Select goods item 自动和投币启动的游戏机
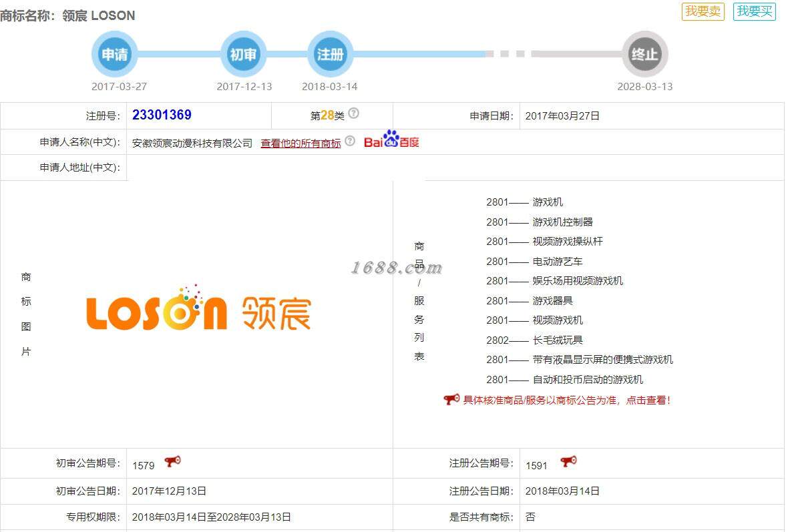792x532 pixels. coord(588,380)
